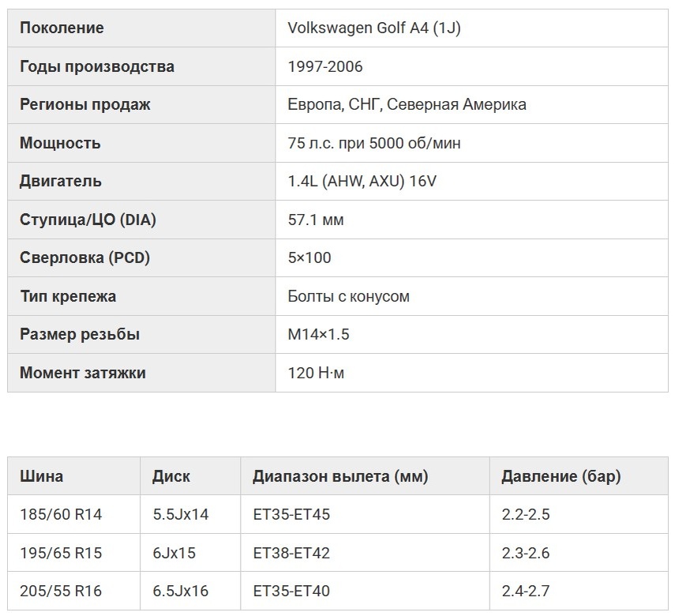Click the Поколение row label
The width and height of the screenshot is (675, 616).
(62, 28)
